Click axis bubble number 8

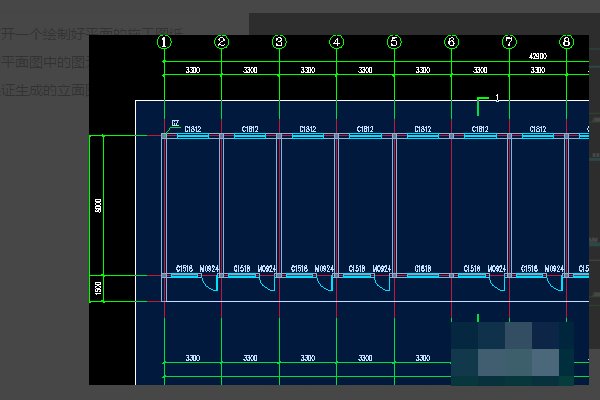566,42
